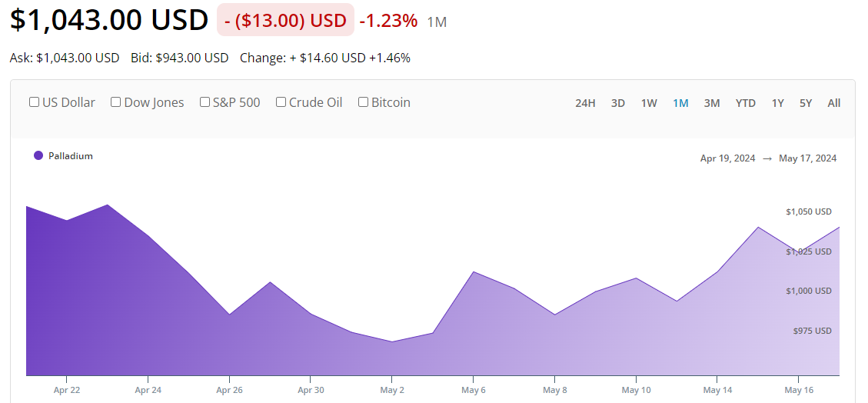Show All historical data range

point(834,103)
